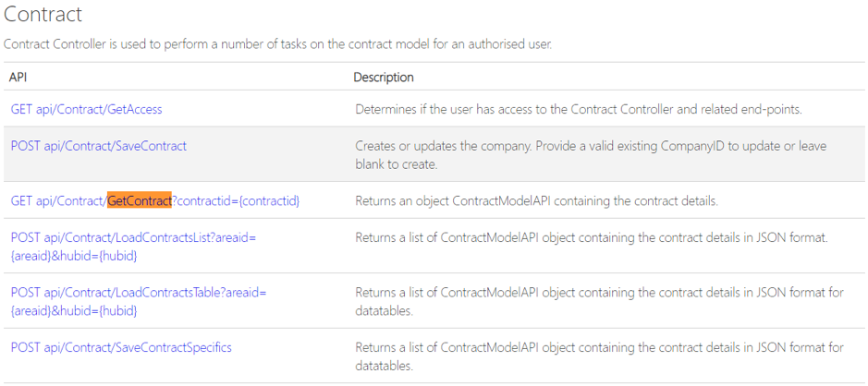Click the contractid={contractid} query parameter text
This screenshot has width=868, height=386.
point(236,200)
